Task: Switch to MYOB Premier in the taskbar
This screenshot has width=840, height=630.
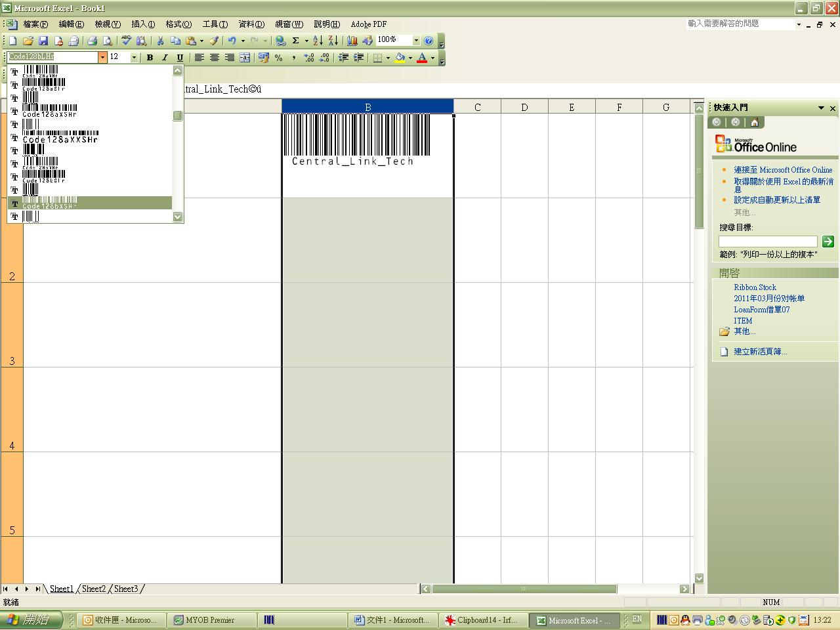Action: point(213,620)
